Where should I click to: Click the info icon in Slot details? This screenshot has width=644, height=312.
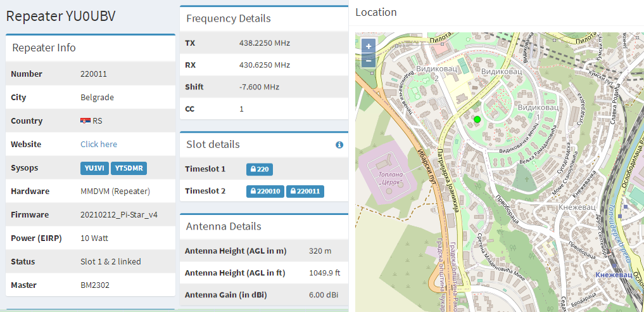(x=339, y=145)
